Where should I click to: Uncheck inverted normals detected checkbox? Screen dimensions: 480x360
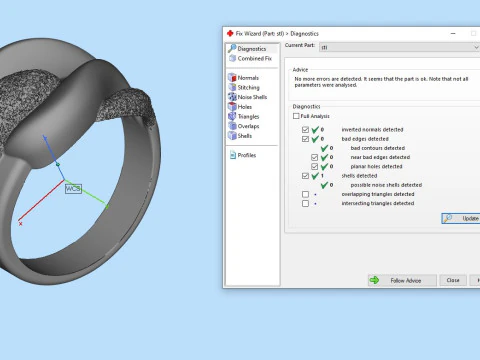click(x=305, y=130)
